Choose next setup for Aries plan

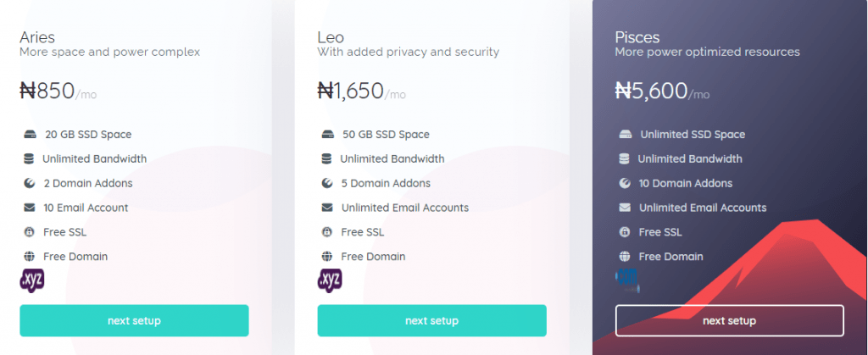(x=135, y=321)
